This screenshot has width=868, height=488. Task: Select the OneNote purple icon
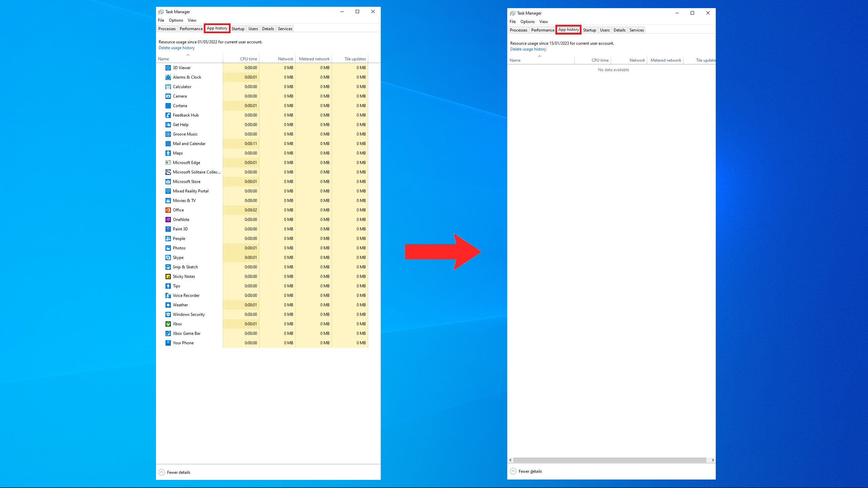(168, 220)
